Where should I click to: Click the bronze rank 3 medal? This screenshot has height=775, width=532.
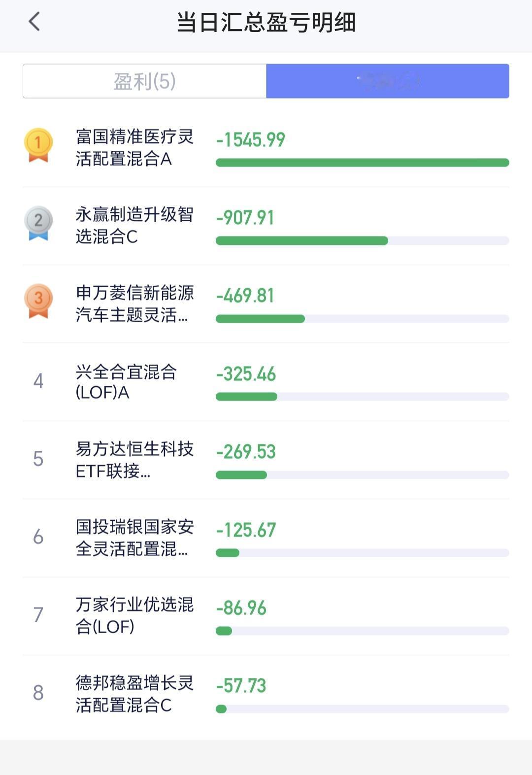click(x=38, y=301)
